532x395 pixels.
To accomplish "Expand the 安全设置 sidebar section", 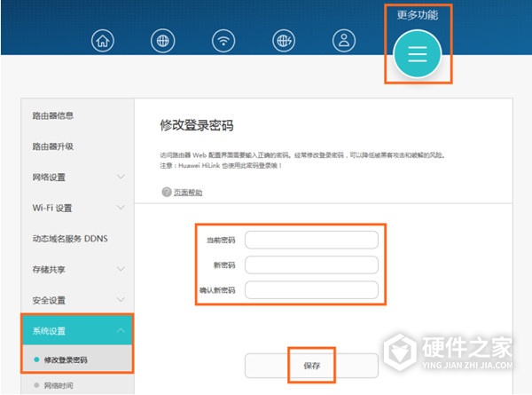I will point(78,300).
